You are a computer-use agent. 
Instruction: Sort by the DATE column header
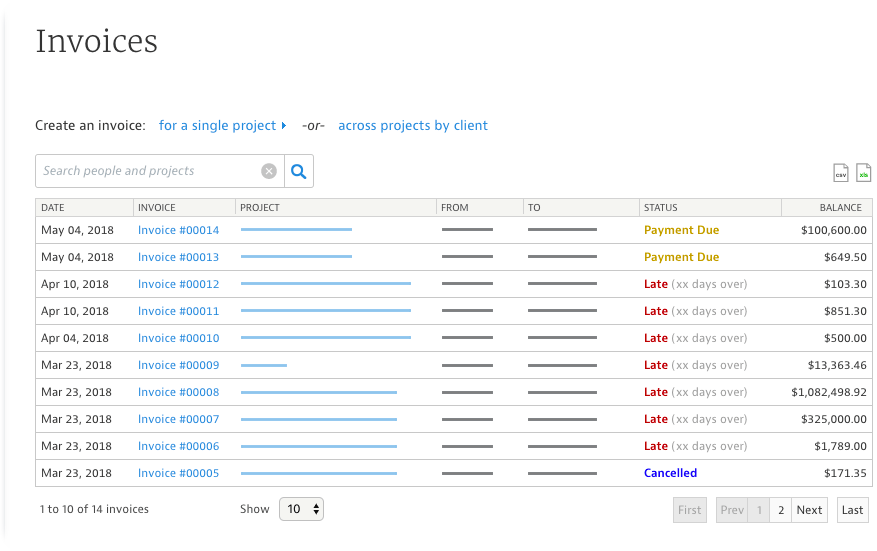(x=53, y=208)
